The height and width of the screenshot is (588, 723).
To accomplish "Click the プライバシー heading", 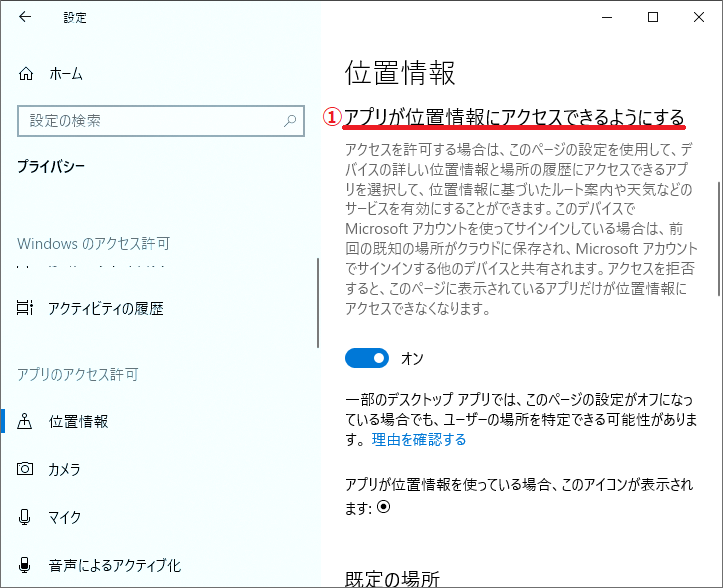I will coord(51,166).
